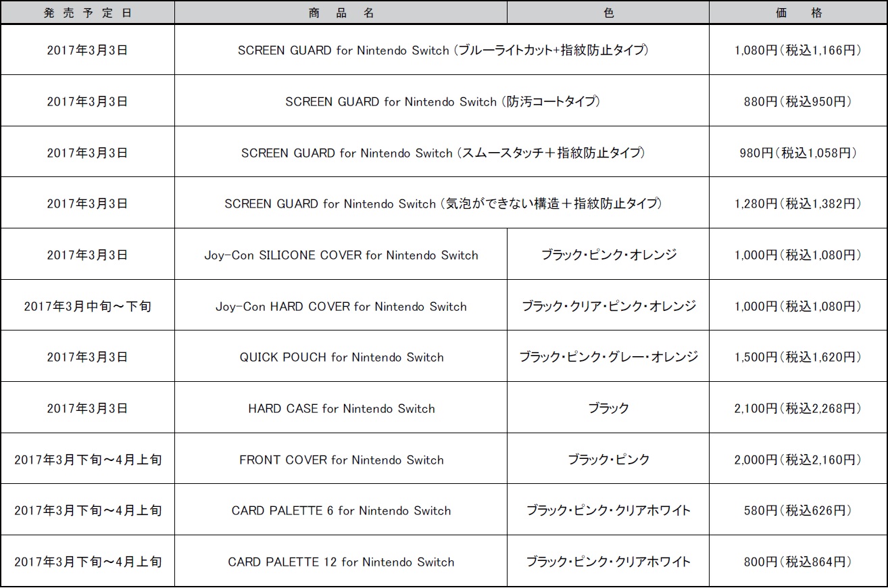This screenshot has height=588, width=888.
Task: Select the color cell ブラック・クリア・ピンク・オレンジ
Action: 608,306
